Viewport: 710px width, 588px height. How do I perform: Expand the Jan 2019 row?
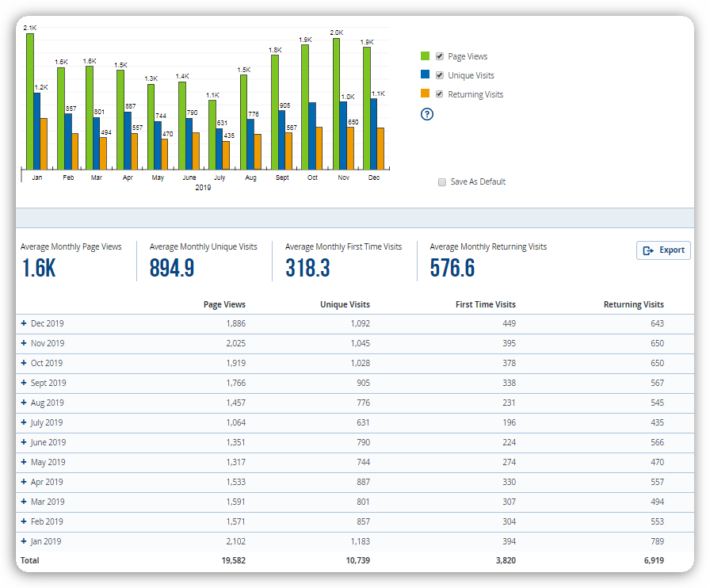pos(24,541)
